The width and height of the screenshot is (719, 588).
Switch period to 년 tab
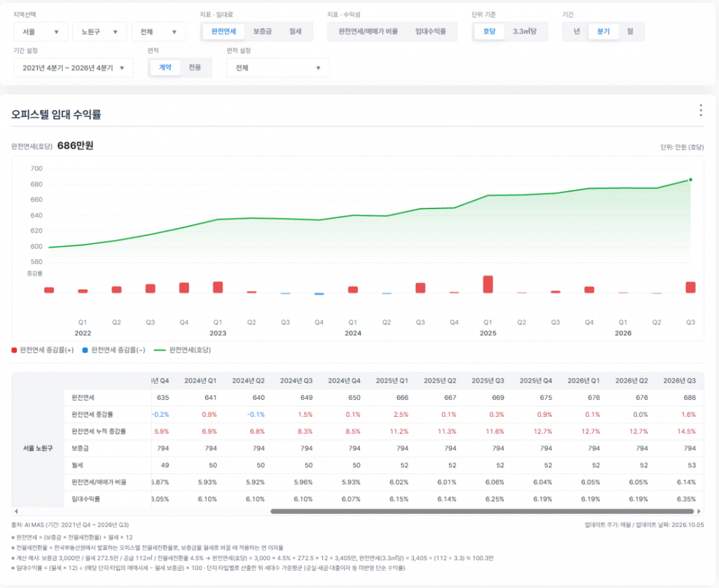[x=576, y=32]
